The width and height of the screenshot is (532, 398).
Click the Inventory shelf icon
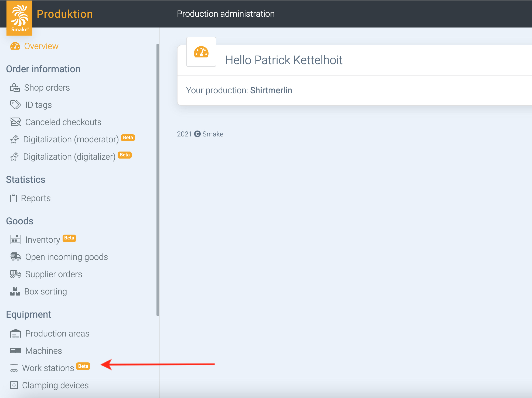click(15, 239)
